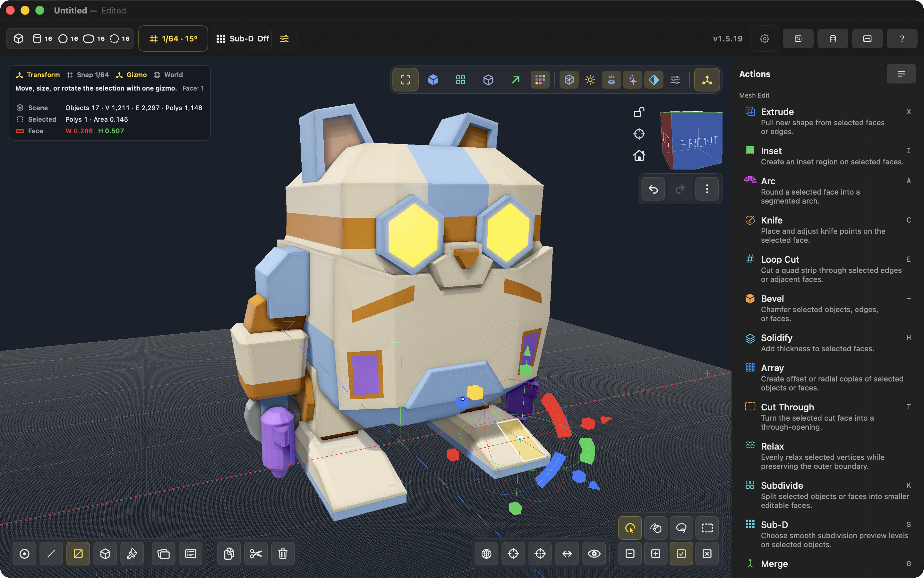Toggle visibility with the eye icon
This screenshot has height=578, width=924.
click(x=594, y=554)
